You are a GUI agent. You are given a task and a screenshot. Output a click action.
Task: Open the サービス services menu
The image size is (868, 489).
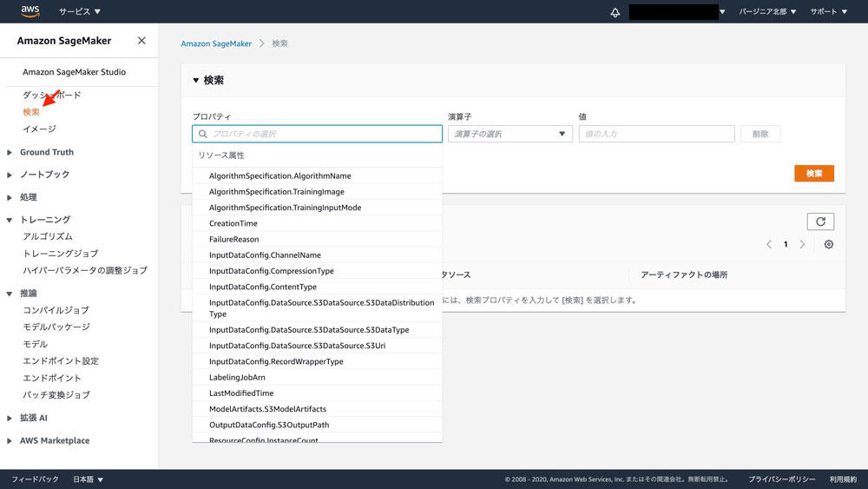pos(80,11)
